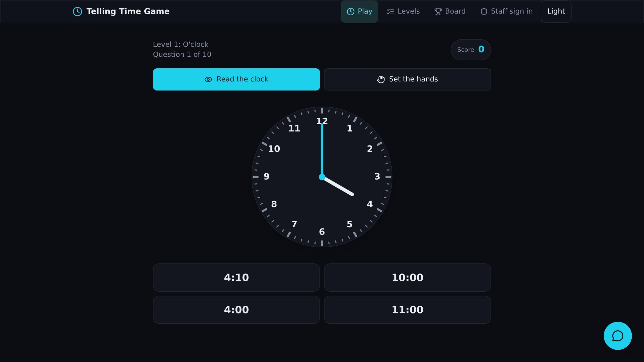Switch to the Levels tab

[x=403, y=11]
